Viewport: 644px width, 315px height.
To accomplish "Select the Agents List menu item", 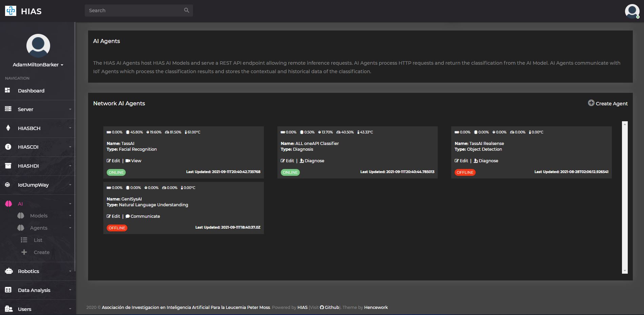I will pos(38,240).
